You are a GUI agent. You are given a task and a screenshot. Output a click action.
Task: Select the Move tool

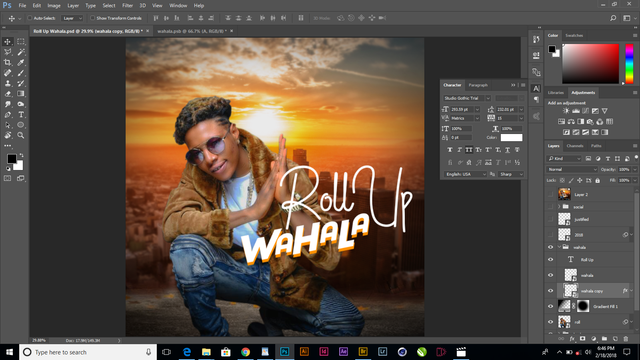point(8,42)
